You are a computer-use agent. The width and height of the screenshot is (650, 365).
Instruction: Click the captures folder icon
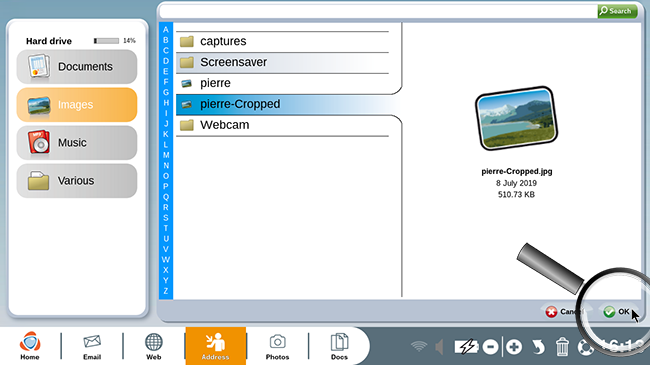tap(187, 41)
